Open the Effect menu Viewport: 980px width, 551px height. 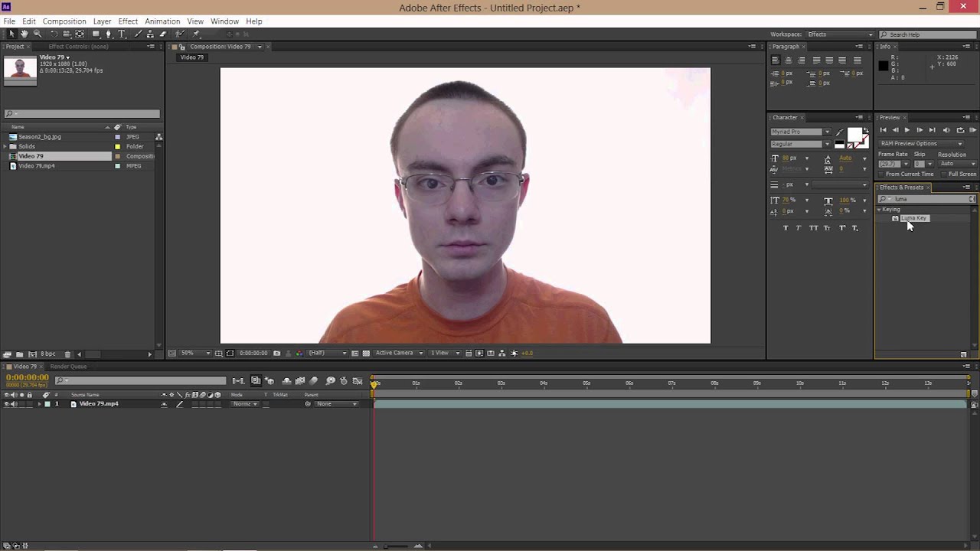(128, 21)
